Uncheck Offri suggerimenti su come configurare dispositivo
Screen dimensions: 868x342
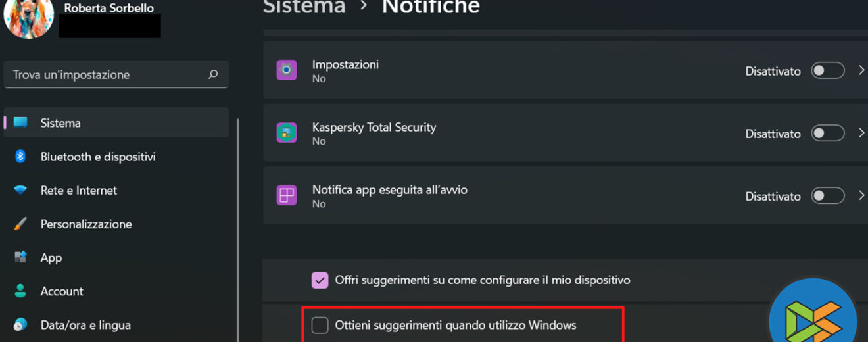[x=320, y=280]
